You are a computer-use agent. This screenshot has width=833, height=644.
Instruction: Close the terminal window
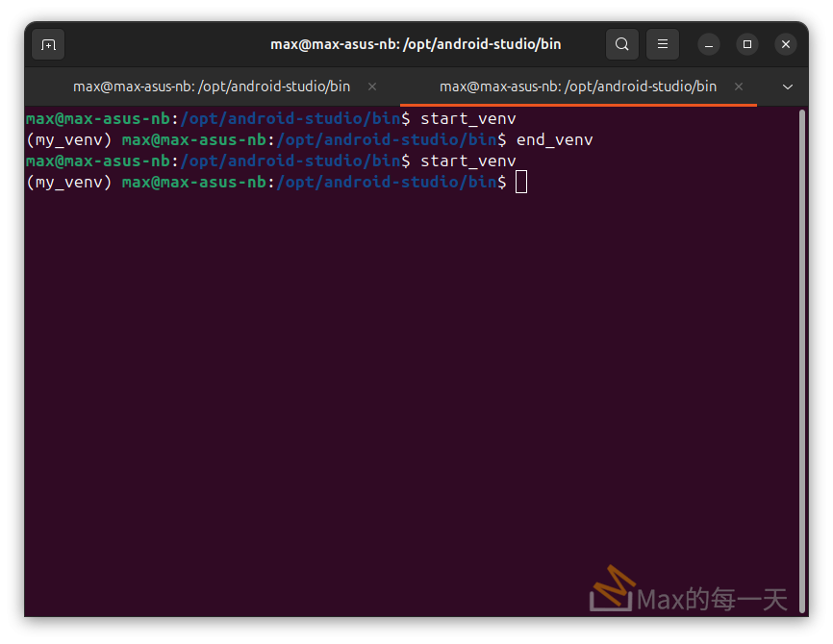pyautogui.click(x=786, y=44)
